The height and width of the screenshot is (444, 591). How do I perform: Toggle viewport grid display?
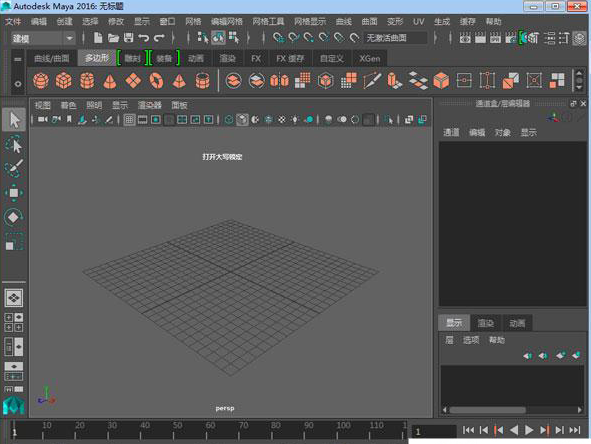(x=129, y=120)
